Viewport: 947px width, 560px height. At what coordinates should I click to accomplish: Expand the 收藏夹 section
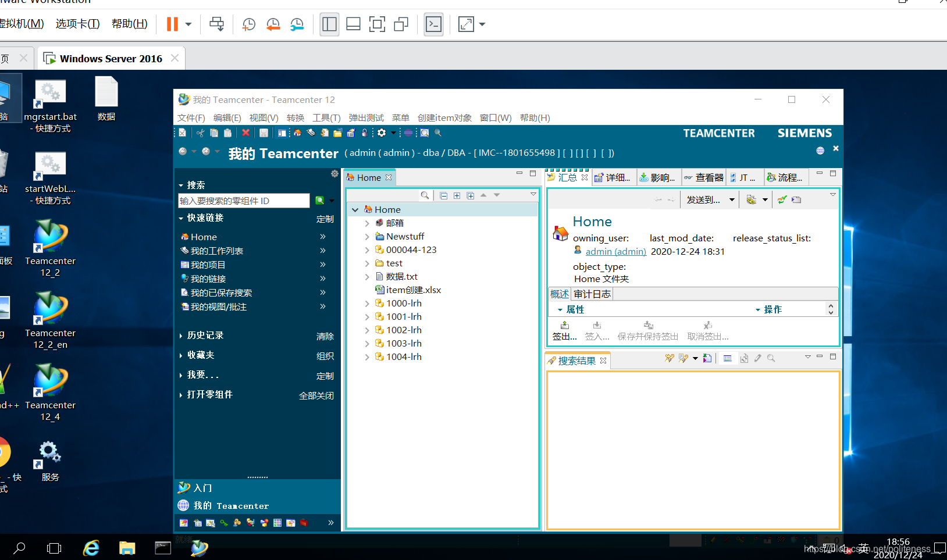pyautogui.click(x=181, y=356)
